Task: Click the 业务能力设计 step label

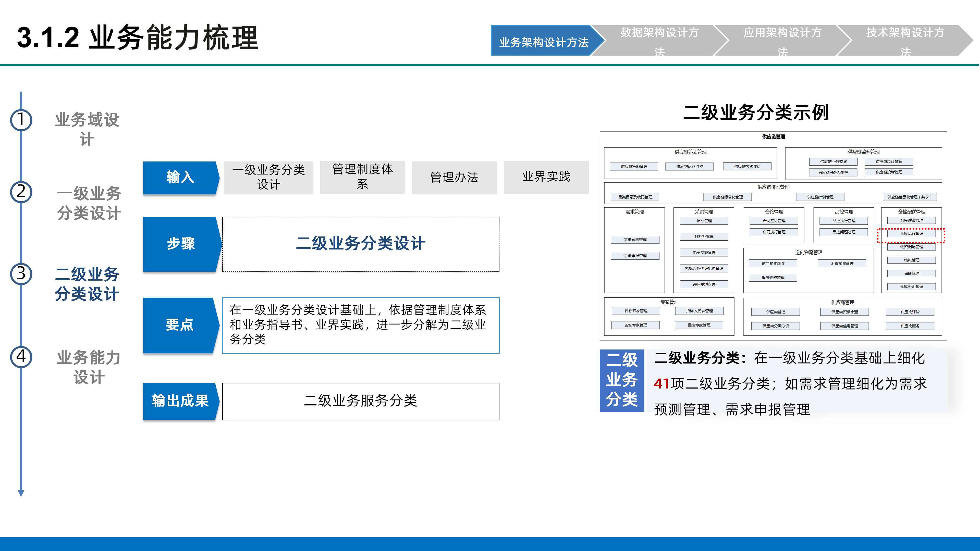Action: coord(89,367)
